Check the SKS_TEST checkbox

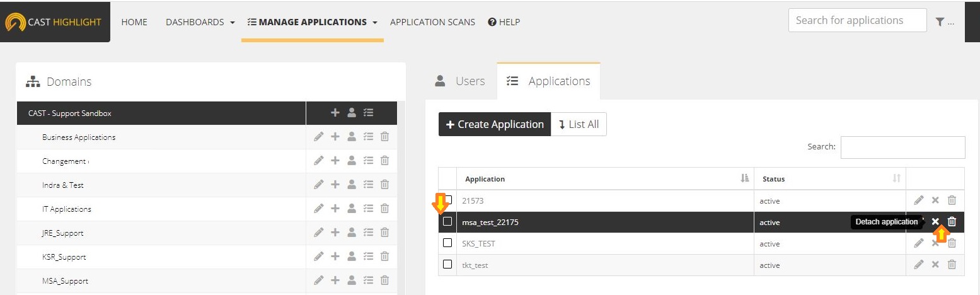tap(447, 243)
